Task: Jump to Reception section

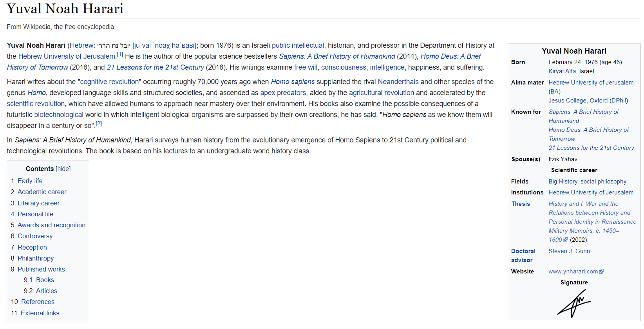Action: click(x=32, y=247)
